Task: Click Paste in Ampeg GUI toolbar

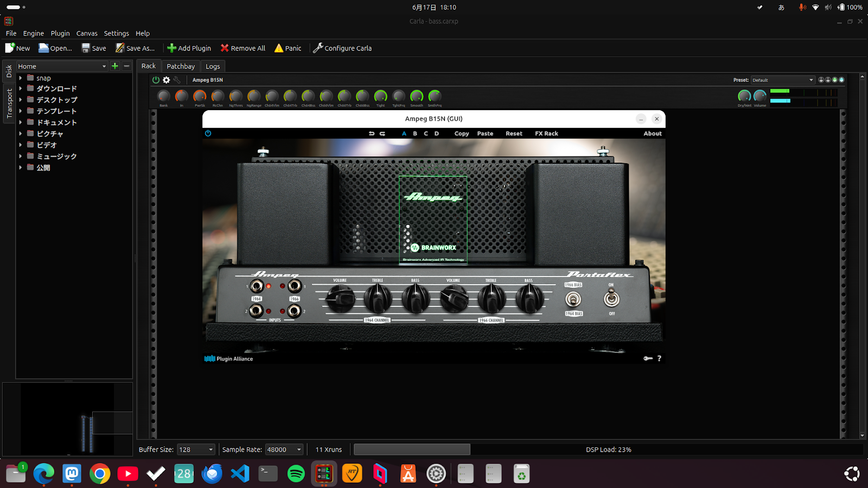Action: pos(485,133)
